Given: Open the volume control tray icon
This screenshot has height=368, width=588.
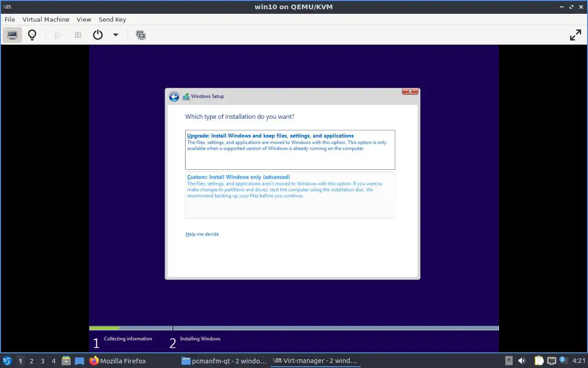Looking at the screenshot, I should pos(522,361).
